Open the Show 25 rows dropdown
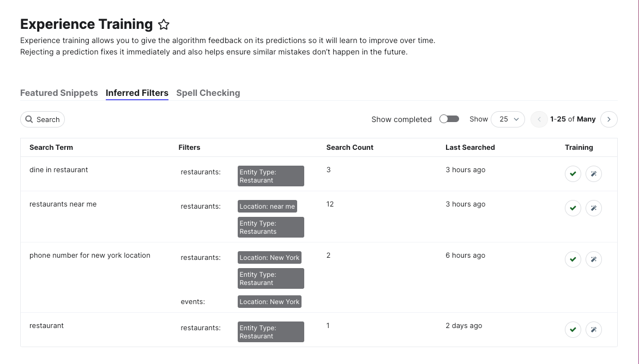Image resolution: width=639 pixels, height=364 pixels. coord(508,119)
